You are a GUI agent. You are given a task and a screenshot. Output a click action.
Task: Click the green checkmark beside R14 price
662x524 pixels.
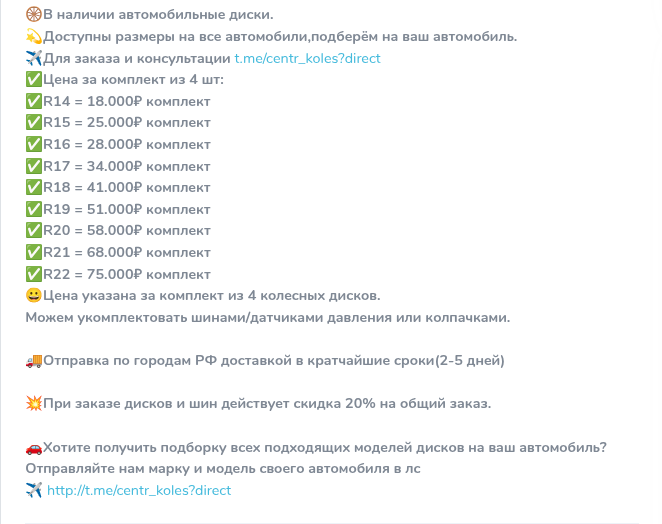(x=33, y=102)
